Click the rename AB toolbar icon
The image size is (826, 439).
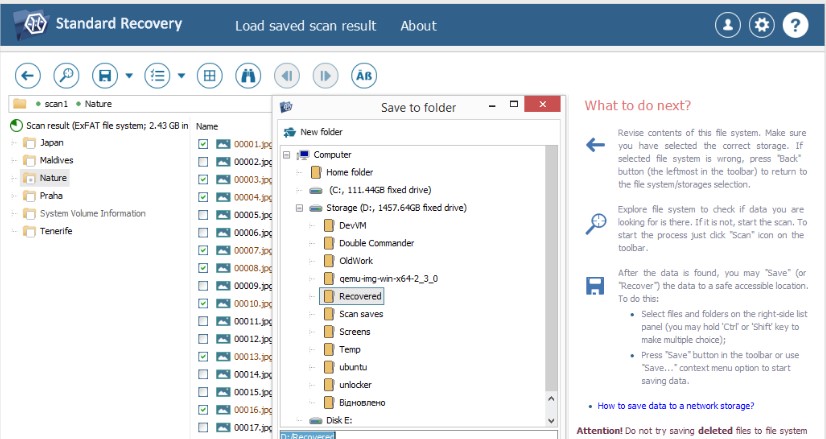364,75
